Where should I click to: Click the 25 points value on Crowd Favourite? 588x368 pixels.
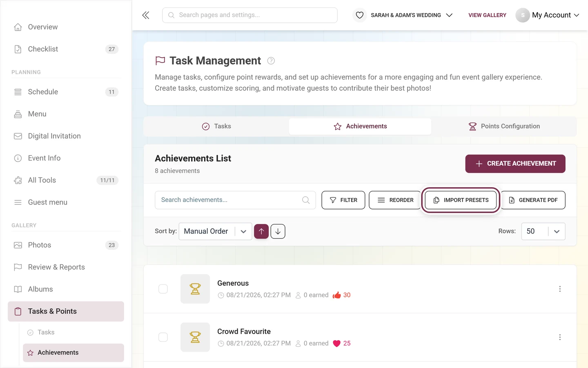click(x=347, y=343)
